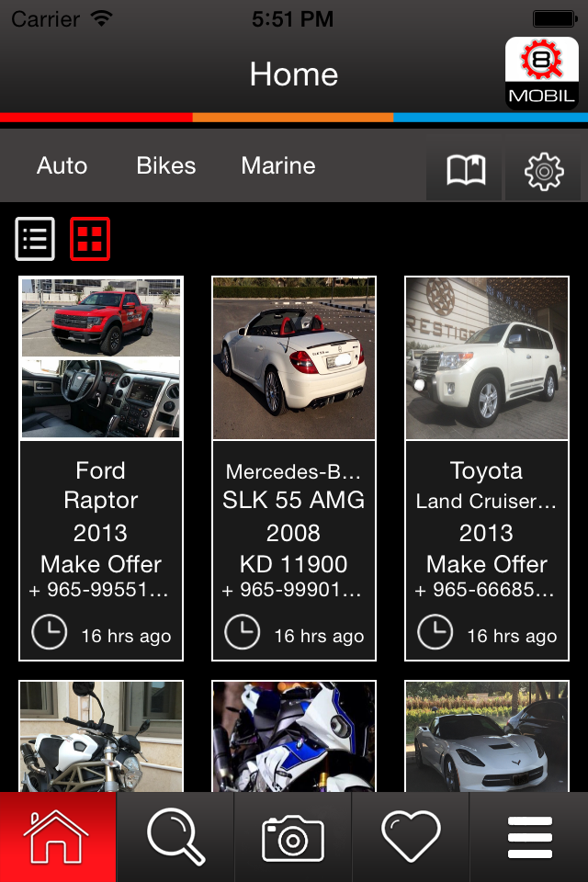Switch to list view layout
Image resolution: width=588 pixels, height=882 pixels.
point(35,239)
